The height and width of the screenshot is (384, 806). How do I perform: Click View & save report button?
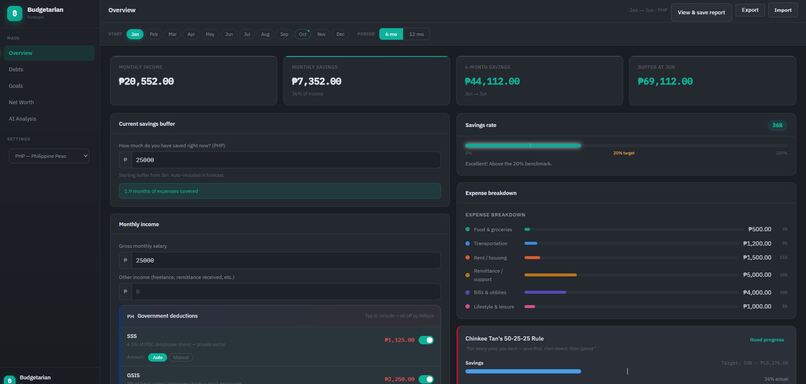(x=701, y=12)
